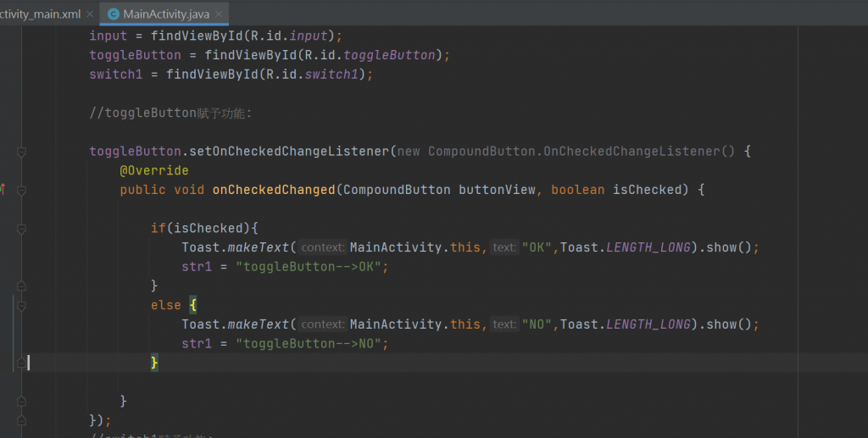
Task: Fold the onCheckedChanged method in the gutter
Action: (x=21, y=191)
